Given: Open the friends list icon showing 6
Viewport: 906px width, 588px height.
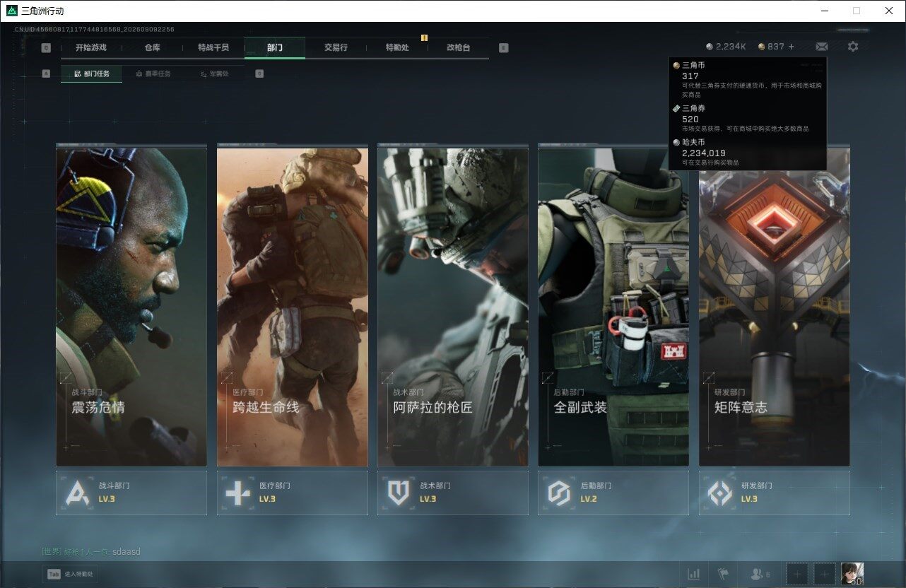Looking at the screenshot, I should click(760, 575).
